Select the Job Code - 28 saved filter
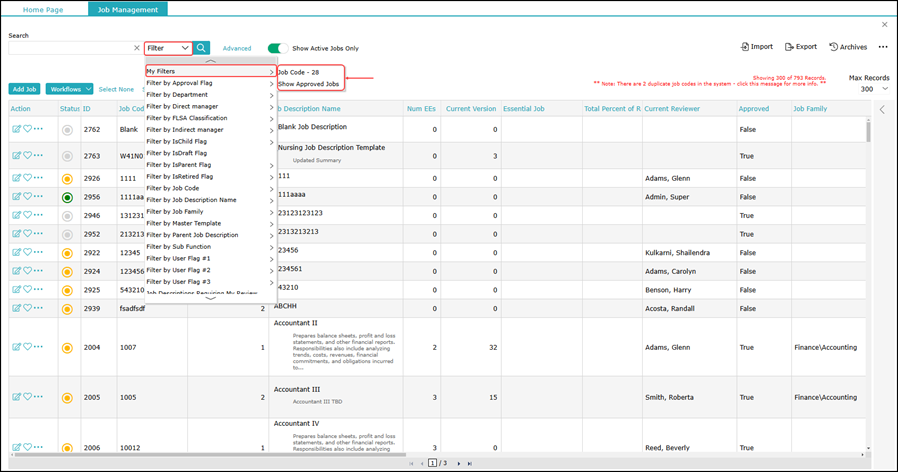The height and width of the screenshot is (472, 899). (299, 72)
